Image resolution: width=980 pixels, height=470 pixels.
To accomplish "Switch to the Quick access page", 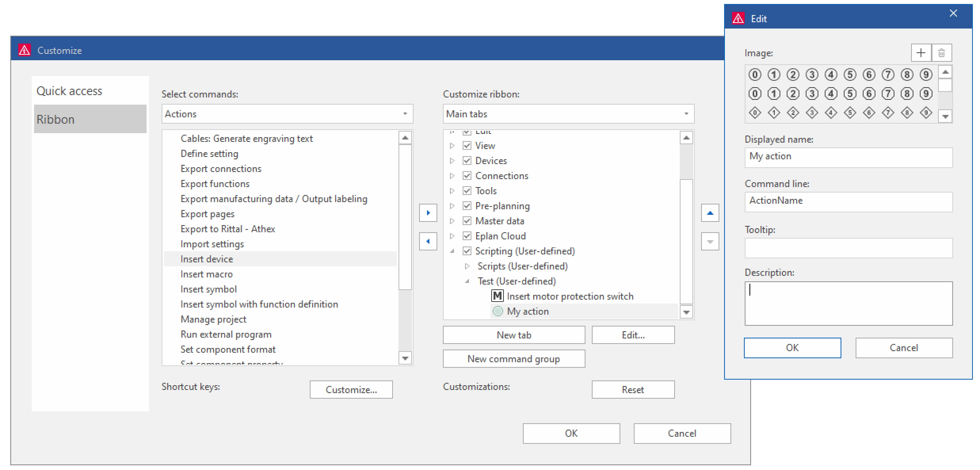I will 90,91.
